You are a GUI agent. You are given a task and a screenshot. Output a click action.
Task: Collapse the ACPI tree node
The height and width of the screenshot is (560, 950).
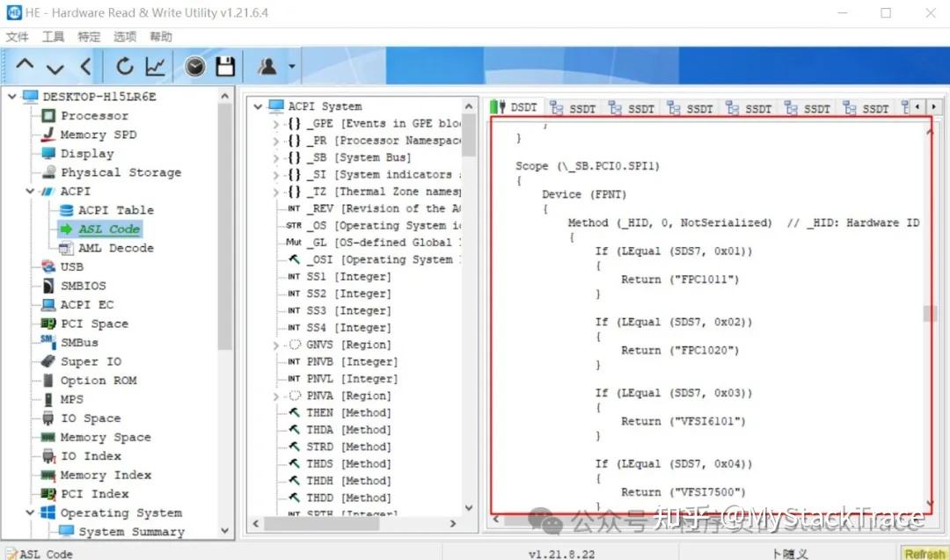(x=30, y=192)
